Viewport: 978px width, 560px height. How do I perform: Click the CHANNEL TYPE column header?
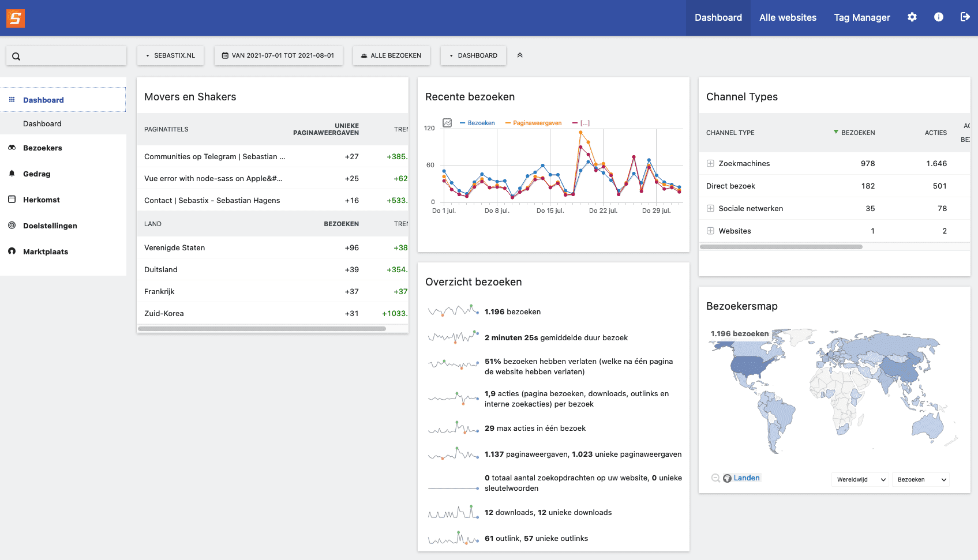tap(730, 133)
